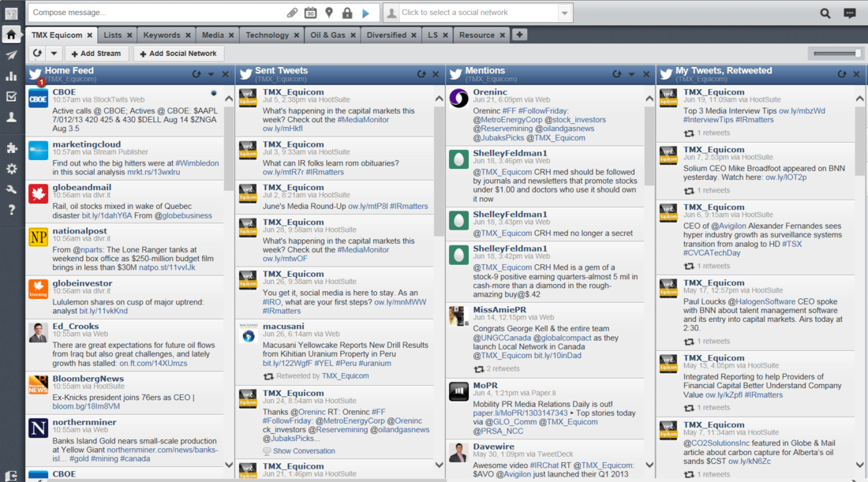Viewport: 868px width, 482px height.
Task: Close the Home Feed stream
Action: pyautogui.click(x=226, y=74)
